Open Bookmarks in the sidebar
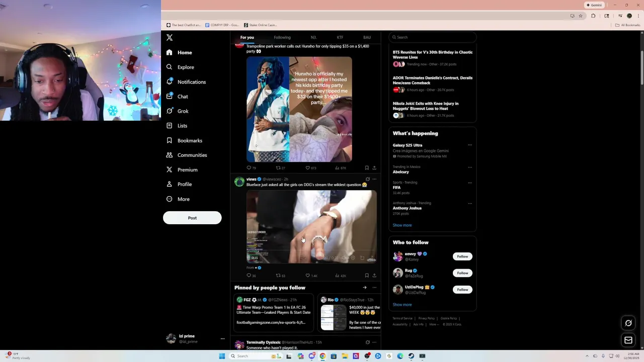This screenshot has height=362, width=644. [184, 140]
